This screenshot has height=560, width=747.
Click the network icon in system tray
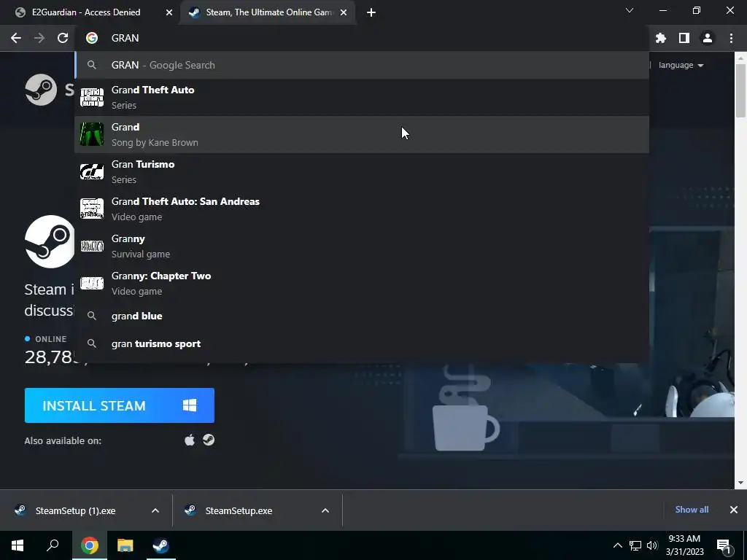tap(635, 545)
